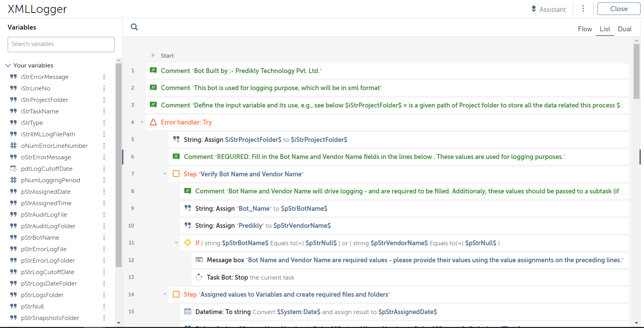Switch to the Flow view tab
The height and width of the screenshot is (328, 644).
[x=585, y=29]
